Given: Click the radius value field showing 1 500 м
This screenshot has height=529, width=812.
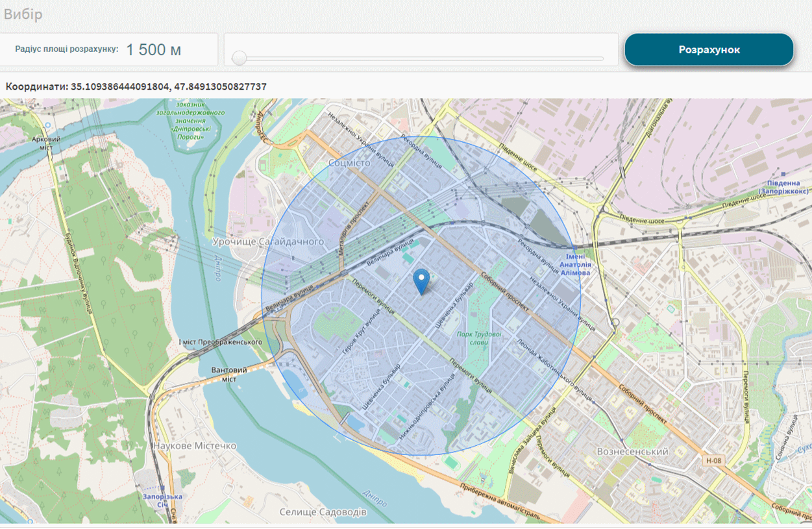Looking at the screenshot, I should pyautogui.click(x=154, y=50).
